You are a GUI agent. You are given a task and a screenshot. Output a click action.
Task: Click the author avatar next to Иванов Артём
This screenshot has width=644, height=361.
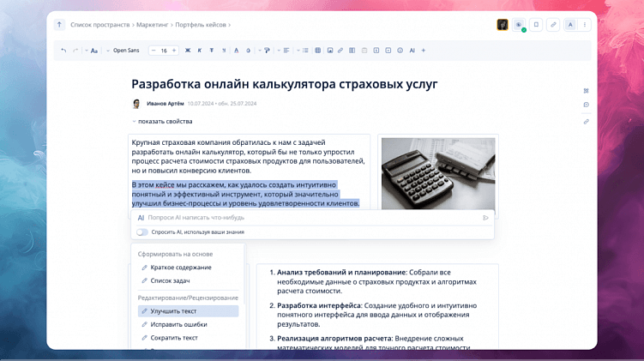(136, 104)
